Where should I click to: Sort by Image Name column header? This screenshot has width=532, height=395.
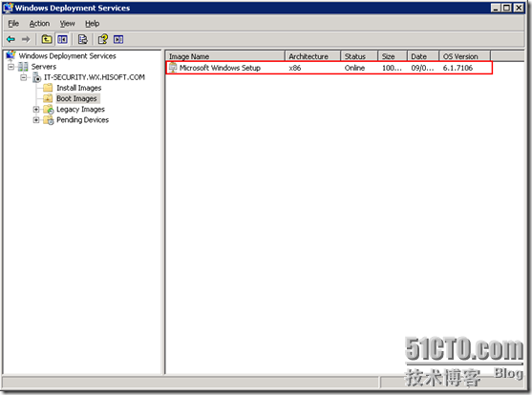[x=225, y=56]
